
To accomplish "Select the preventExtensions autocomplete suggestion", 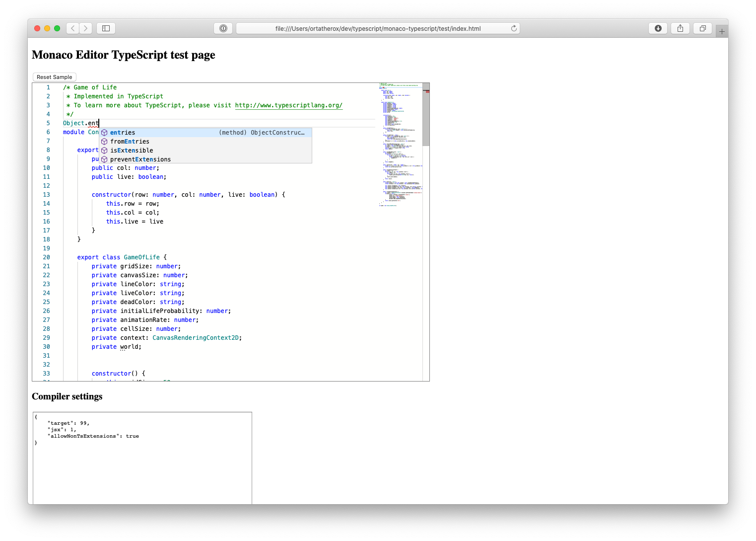I will (x=206, y=159).
